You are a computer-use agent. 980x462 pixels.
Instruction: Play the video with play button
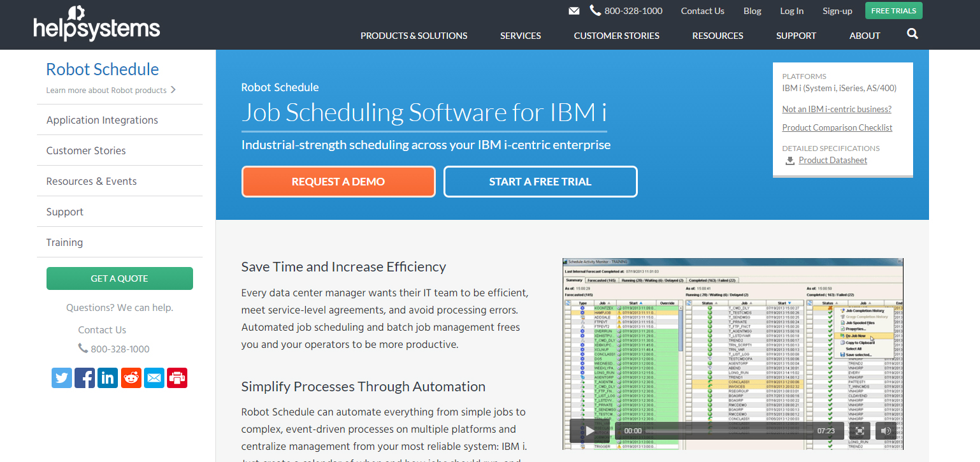590,431
